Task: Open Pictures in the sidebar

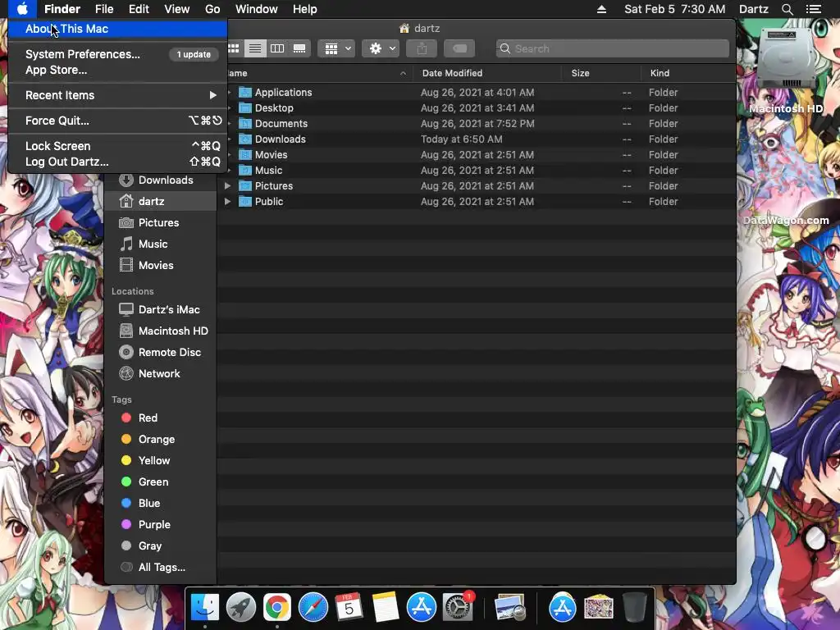Action: tap(161, 223)
